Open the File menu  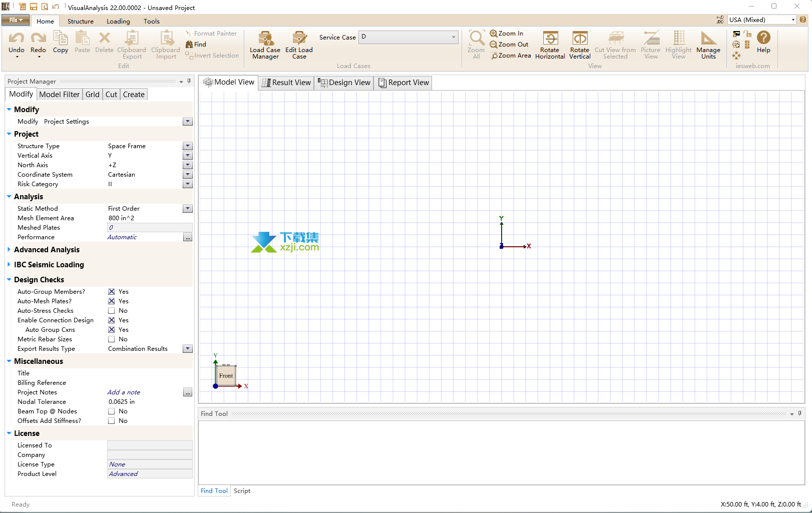tap(16, 20)
